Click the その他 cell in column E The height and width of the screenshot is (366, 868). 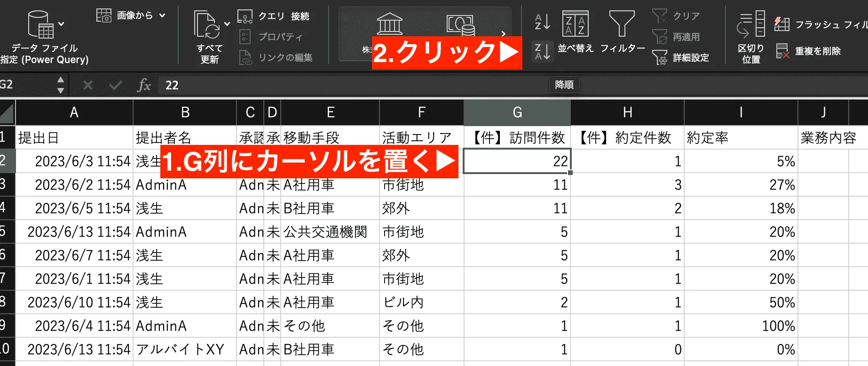(330, 326)
